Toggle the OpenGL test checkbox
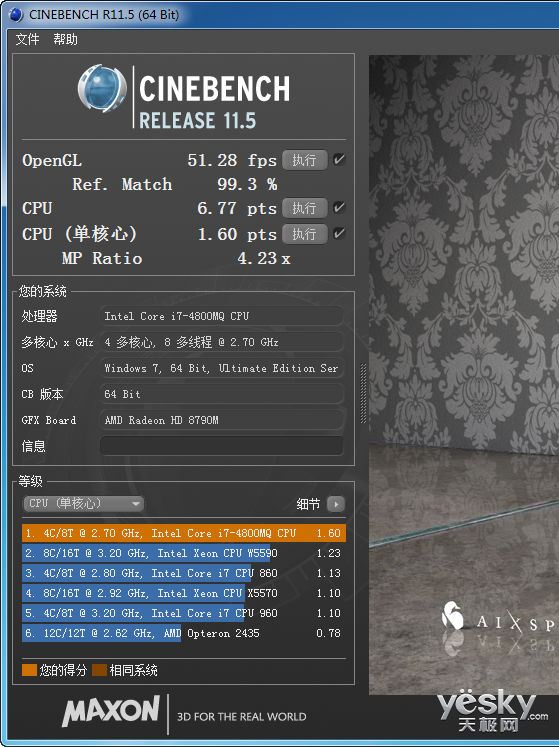Viewport: 559px width, 747px height. [x=339, y=160]
